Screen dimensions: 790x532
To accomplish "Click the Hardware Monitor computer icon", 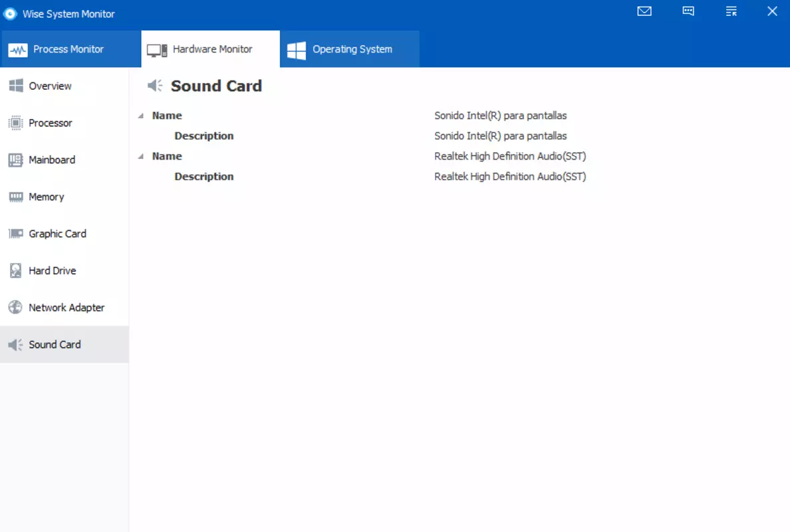I will pos(157,50).
